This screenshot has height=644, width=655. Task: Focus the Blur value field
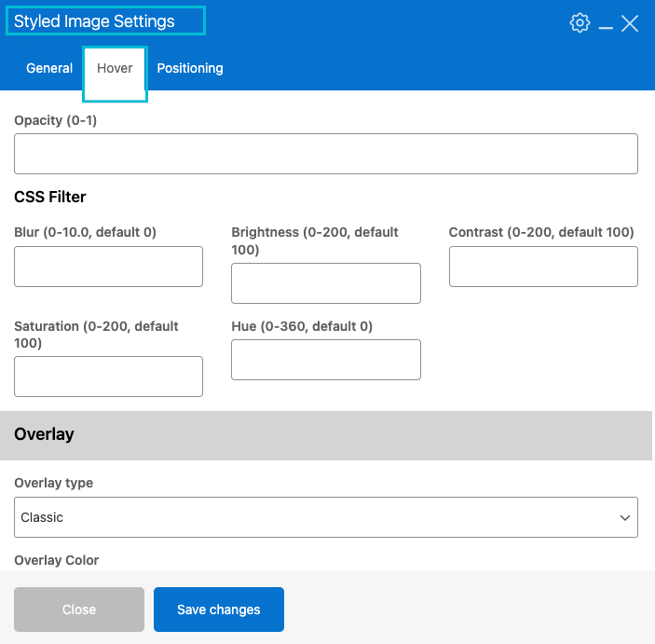click(108, 267)
